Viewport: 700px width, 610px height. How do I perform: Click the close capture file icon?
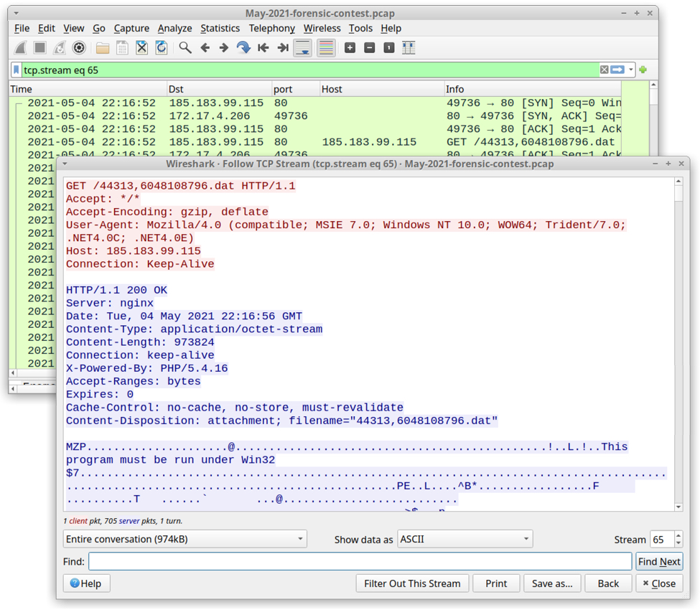tap(142, 48)
